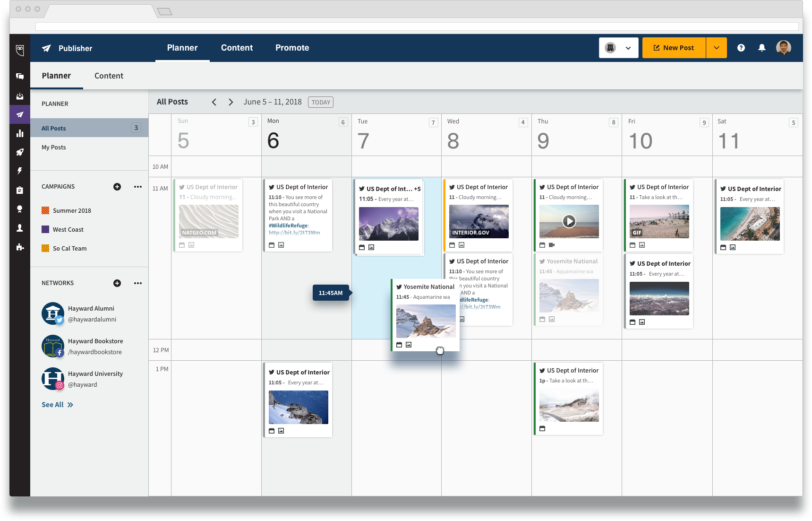The image size is (812, 521).
Task: Open the bit.ly link in Monday's post
Action: click(x=294, y=233)
